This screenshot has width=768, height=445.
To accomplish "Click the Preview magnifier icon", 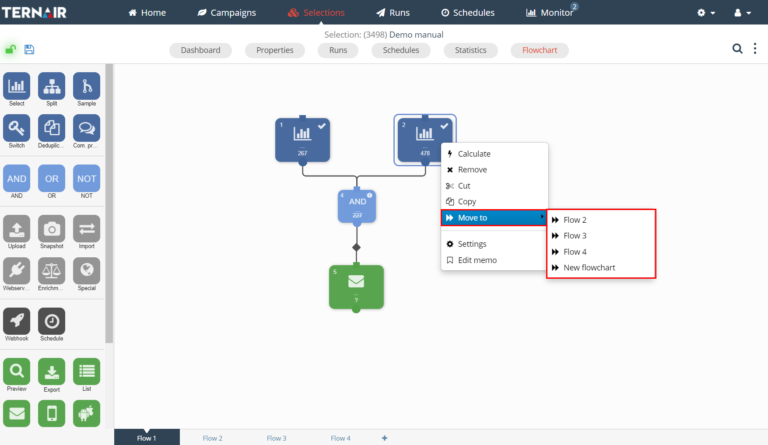I will 17,372.
